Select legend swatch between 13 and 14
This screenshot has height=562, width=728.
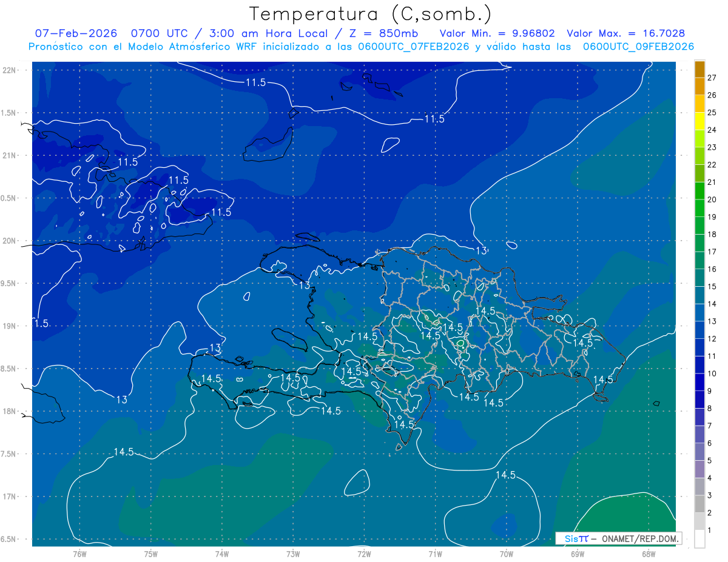pos(699,312)
